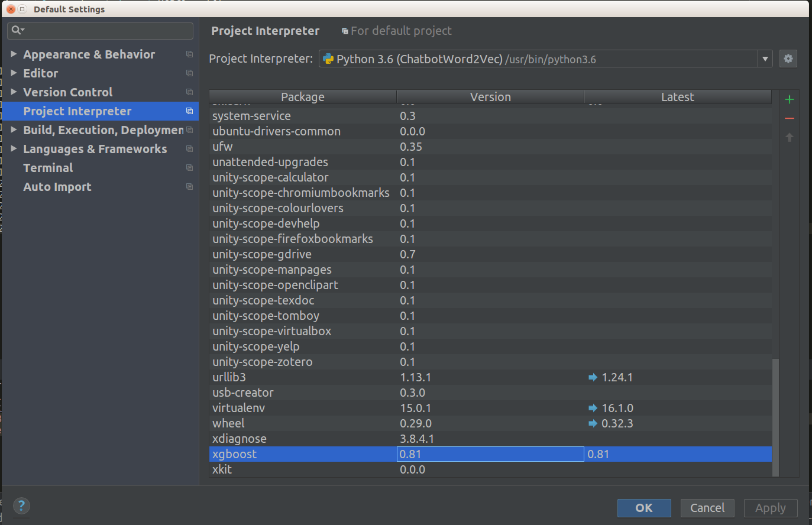Select the virtualenv package row

(490, 408)
